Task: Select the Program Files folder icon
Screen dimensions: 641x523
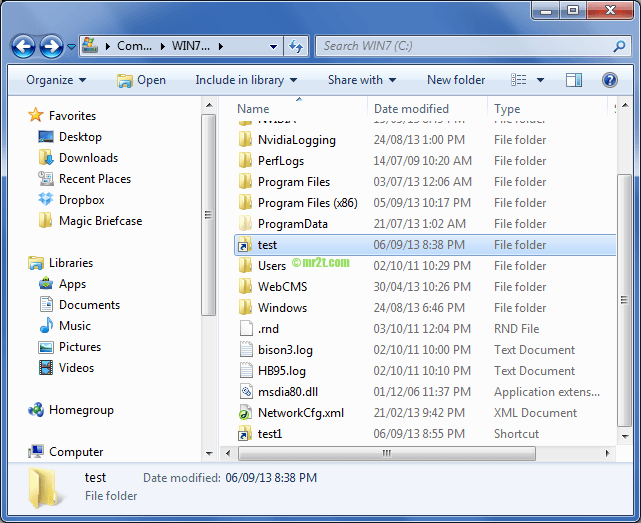Action: pyautogui.click(x=245, y=182)
